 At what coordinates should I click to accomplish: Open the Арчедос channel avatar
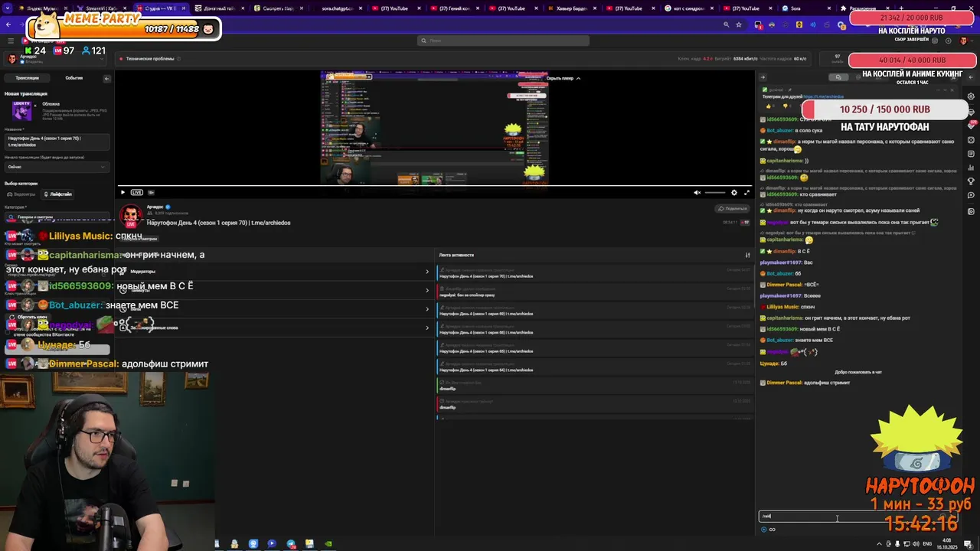[131, 214]
